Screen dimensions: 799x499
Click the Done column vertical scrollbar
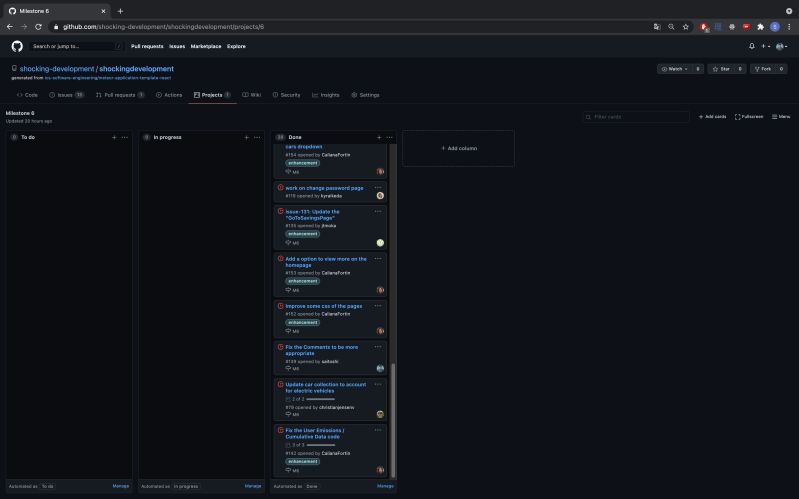pyautogui.click(x=393, y=421)
